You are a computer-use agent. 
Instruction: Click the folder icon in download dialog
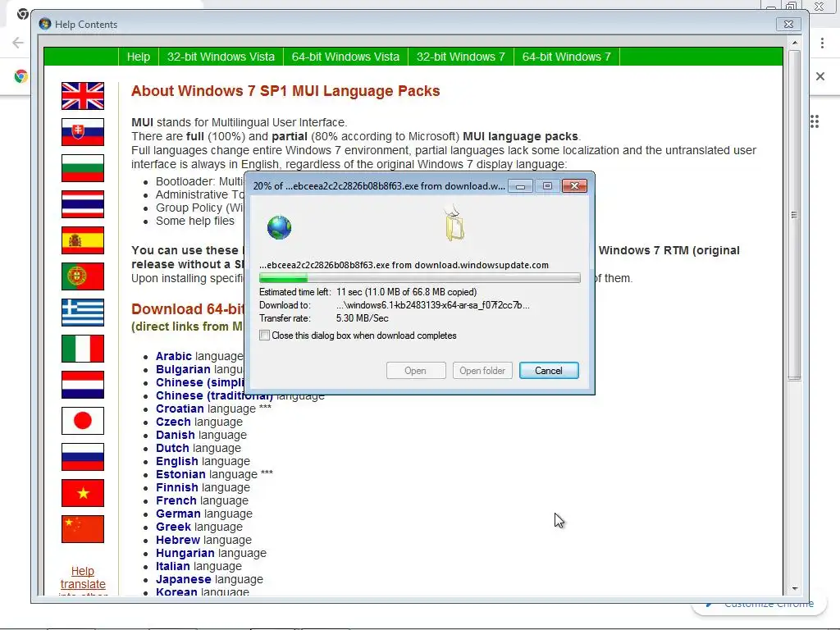[x=454, y=222]
